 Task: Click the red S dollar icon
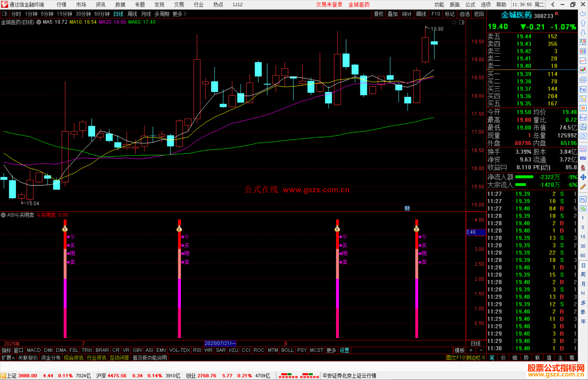point(583,168)
